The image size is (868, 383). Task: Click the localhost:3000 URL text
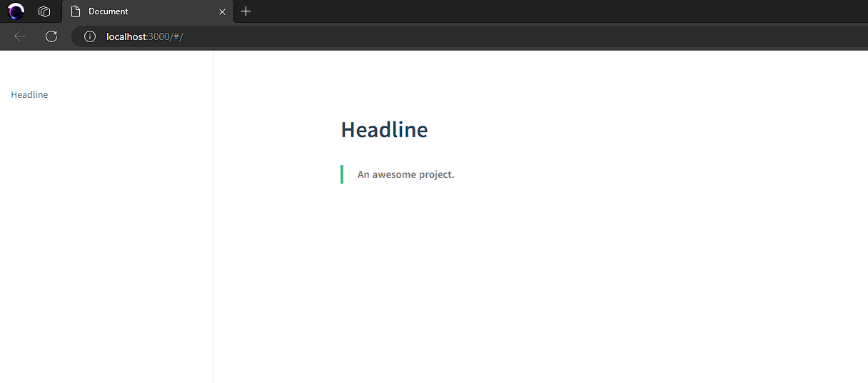[144, 36]
